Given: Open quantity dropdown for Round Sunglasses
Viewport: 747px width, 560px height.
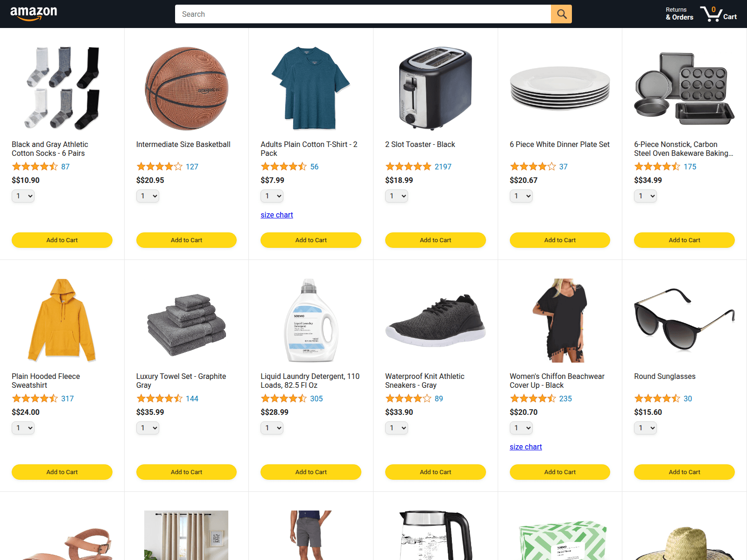Looking at the screenshot, I should tap(645, 428).
